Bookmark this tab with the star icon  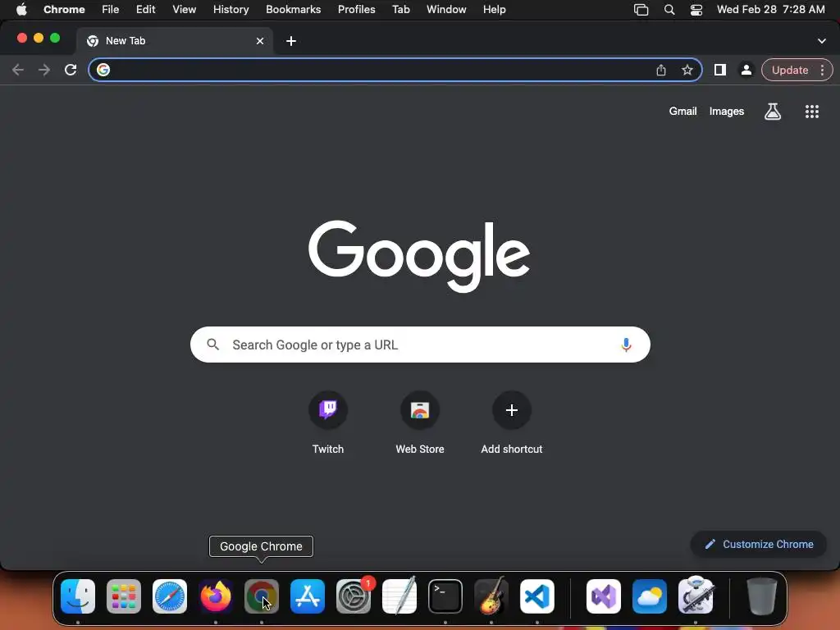687,70
